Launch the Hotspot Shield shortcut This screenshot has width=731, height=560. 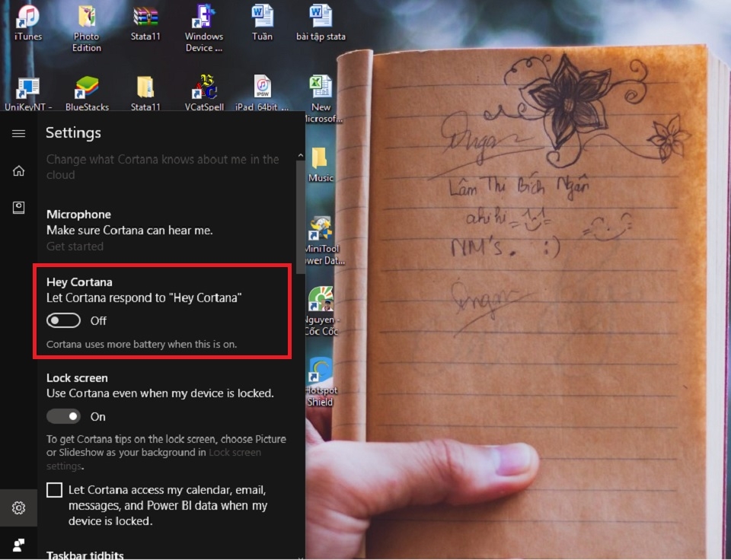(x=321, y=371)
